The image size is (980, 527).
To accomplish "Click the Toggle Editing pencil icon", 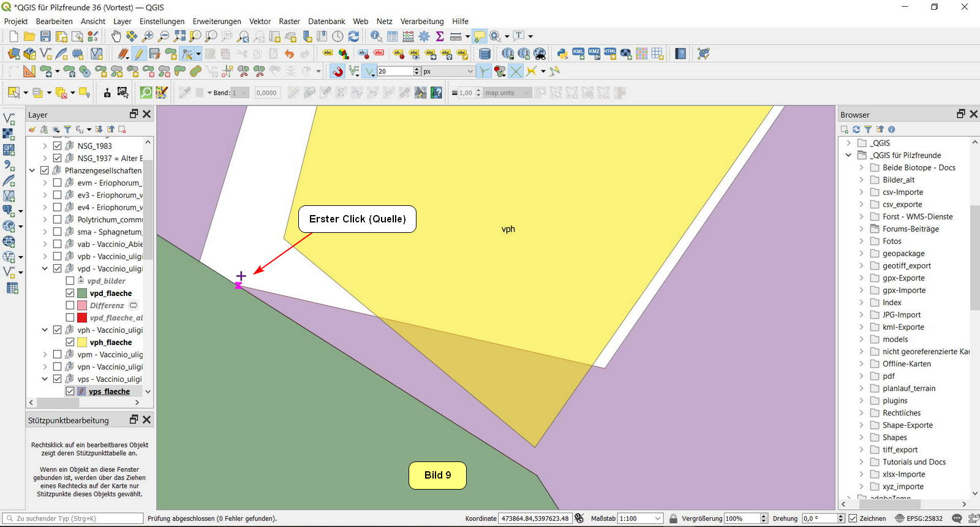I will click(139, 54).
